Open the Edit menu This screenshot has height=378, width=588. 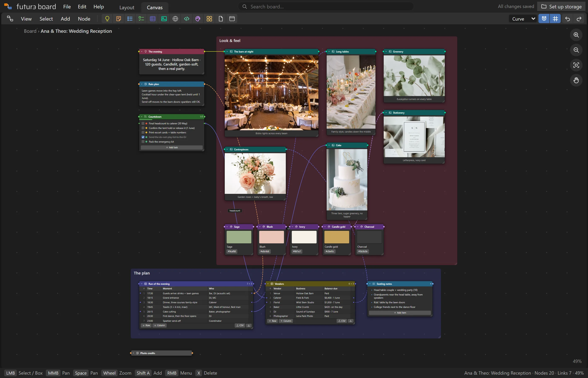click(x=82, y=7)
